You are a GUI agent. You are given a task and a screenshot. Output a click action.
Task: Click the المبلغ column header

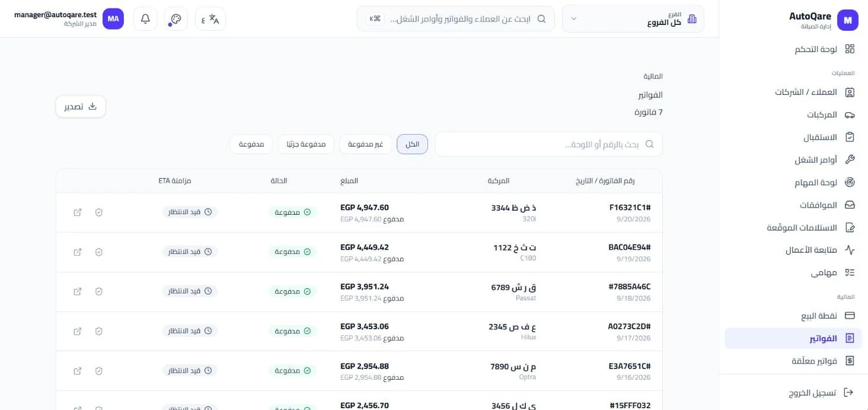point(349,181)
